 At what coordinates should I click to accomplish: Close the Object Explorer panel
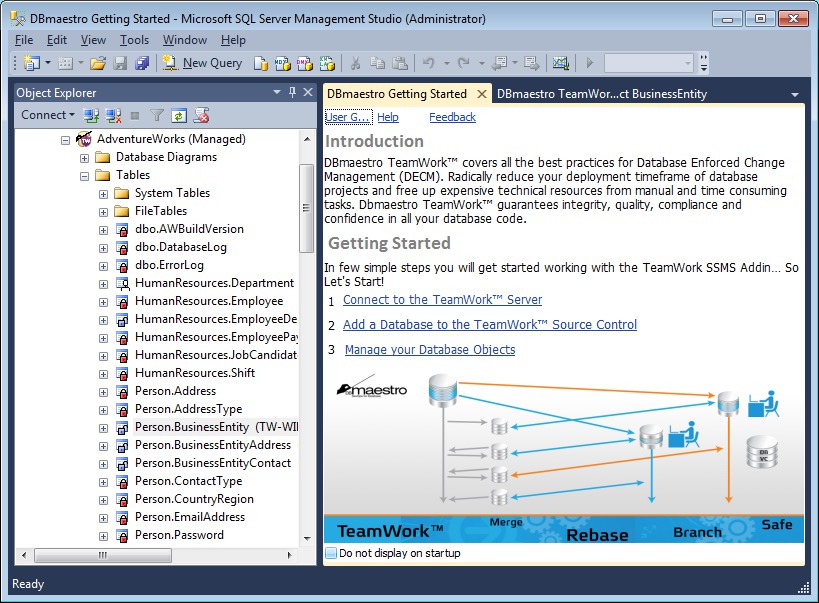[x=308, y=92]
